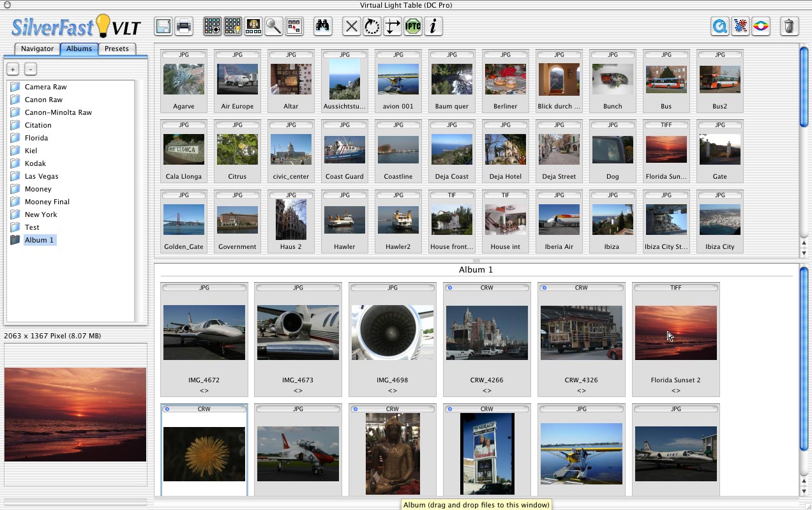The height and width of the screenshot is (510, 812).
Task: Toggle the thumbnail grid with target view
Action: 213,26
